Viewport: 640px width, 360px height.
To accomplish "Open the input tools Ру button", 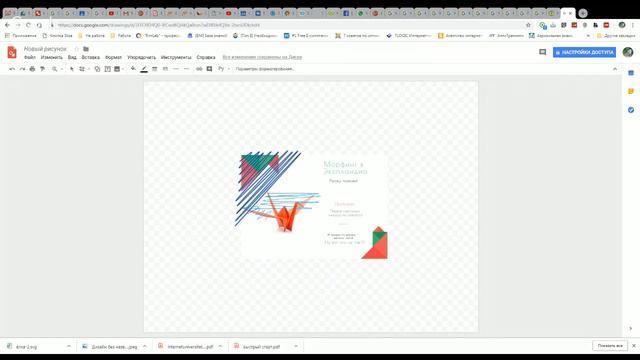I will coord(221,69).
